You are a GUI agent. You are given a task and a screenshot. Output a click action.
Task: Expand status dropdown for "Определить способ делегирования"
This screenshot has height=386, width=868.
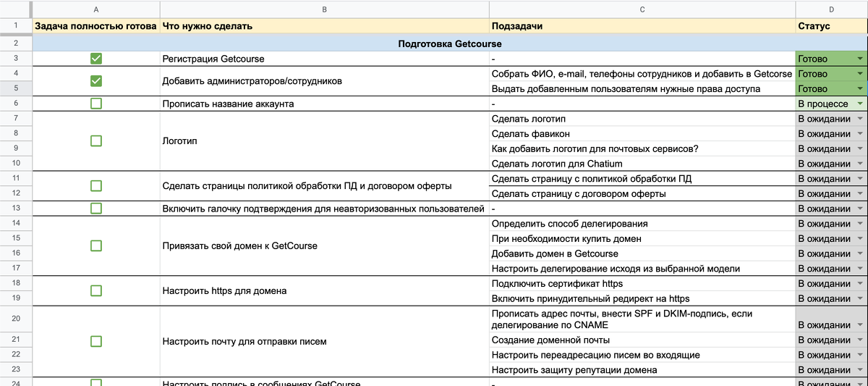(859, 224)
